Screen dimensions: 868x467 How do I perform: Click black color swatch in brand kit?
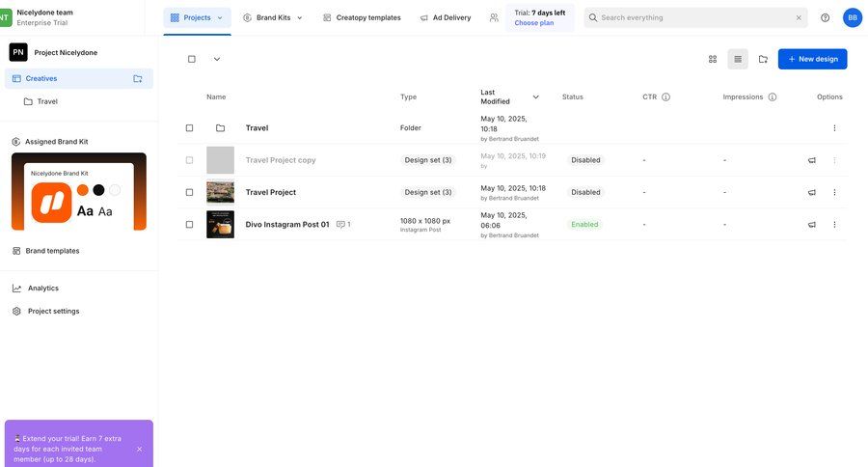pos(98,190)
